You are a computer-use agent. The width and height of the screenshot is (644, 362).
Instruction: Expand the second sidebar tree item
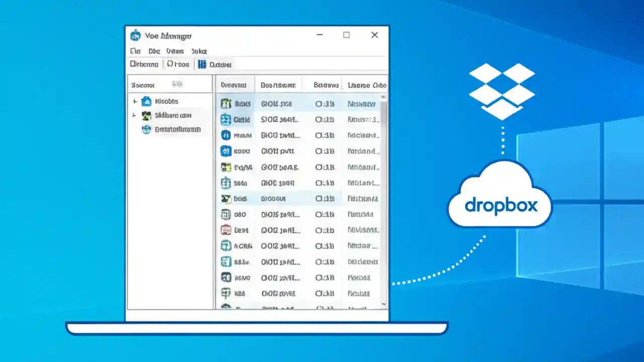[135, 115]
